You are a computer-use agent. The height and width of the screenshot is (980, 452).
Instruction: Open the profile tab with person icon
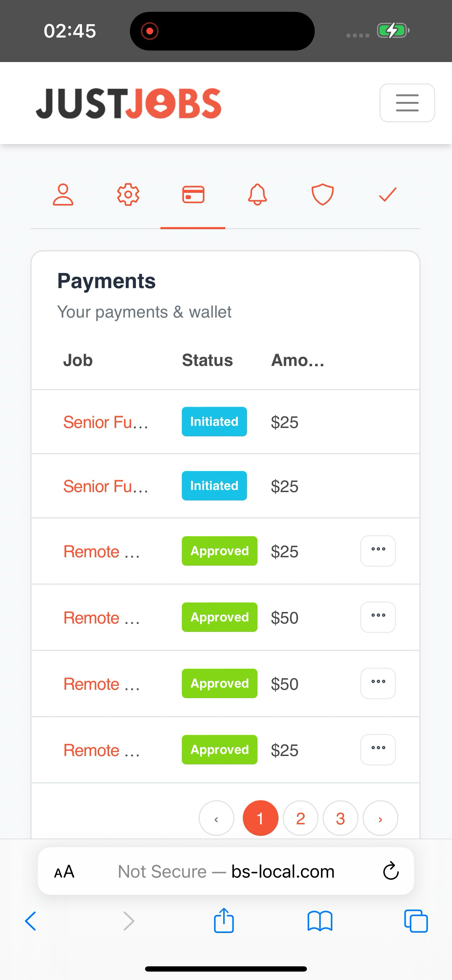pyautogui.click(x=63, y=195)
